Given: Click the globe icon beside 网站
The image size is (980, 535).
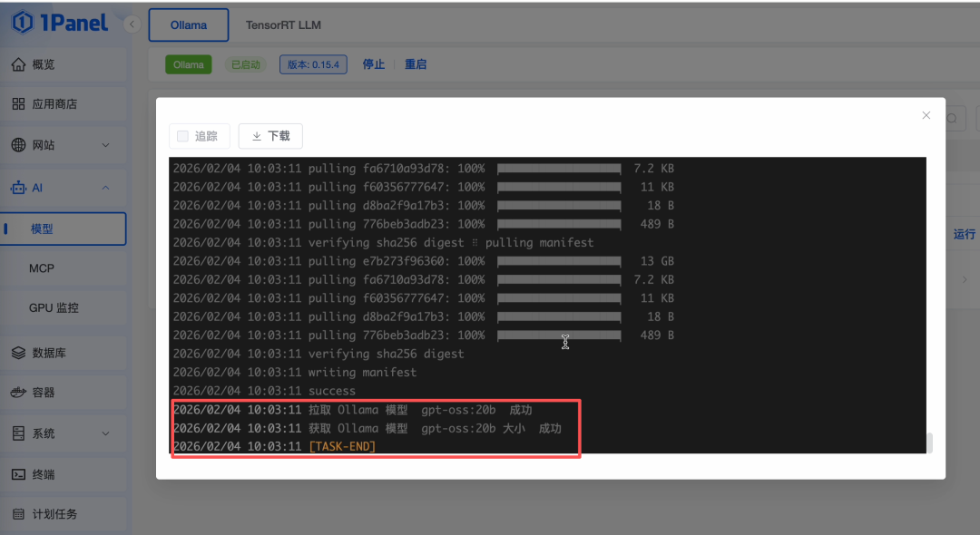Looking at the screenshot, I should 19,145.
